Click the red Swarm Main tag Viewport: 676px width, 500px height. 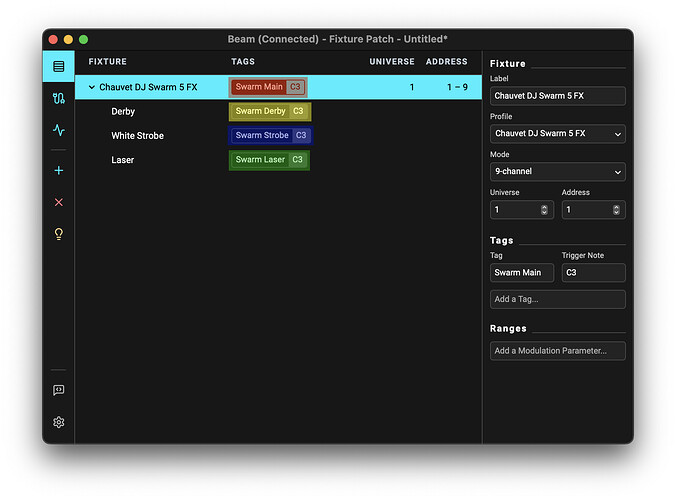(259, 87)
